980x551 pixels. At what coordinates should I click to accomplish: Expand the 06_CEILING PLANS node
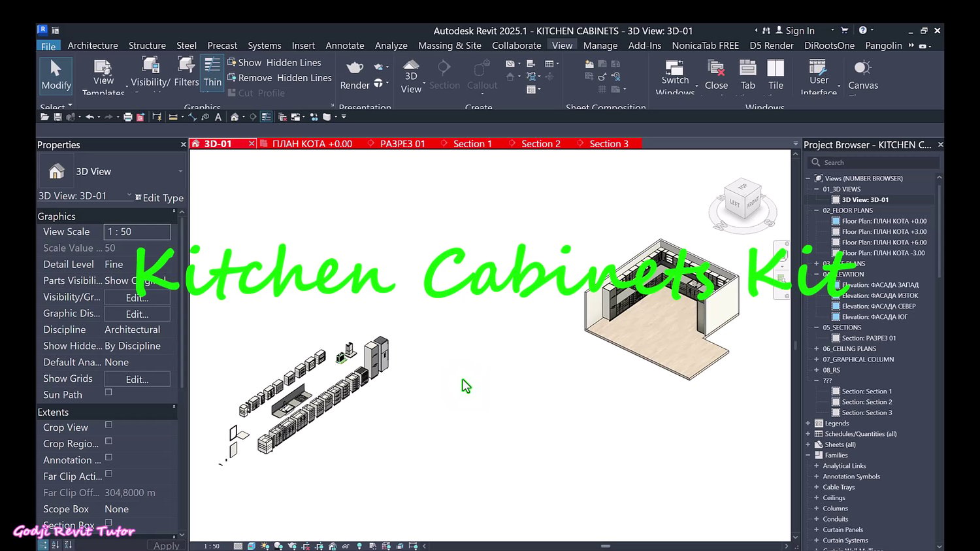coord(817,349)
